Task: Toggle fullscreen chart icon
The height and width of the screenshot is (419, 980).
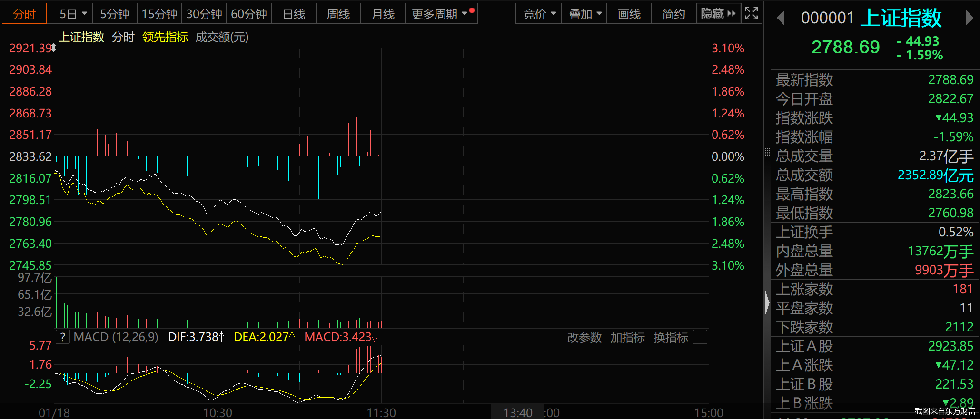Action: [751, 14]
